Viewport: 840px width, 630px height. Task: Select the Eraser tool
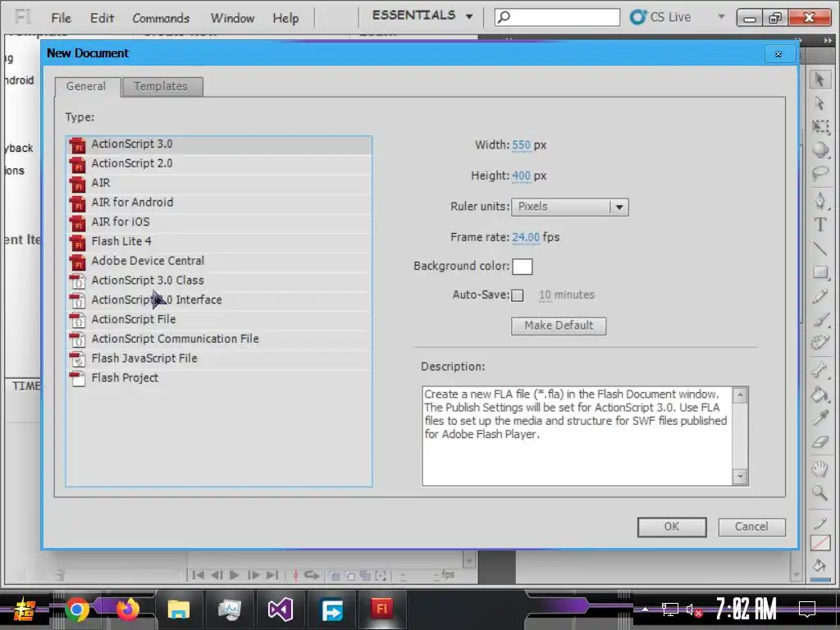[820, 442]
